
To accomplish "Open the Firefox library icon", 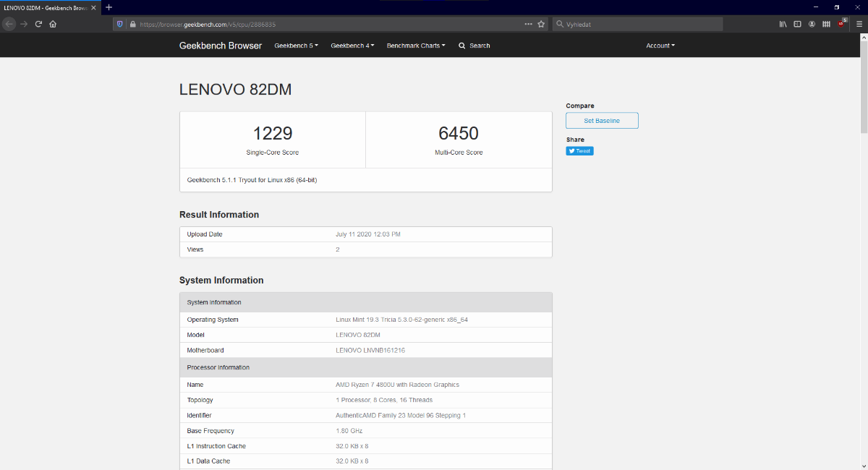I will (783, 24).
